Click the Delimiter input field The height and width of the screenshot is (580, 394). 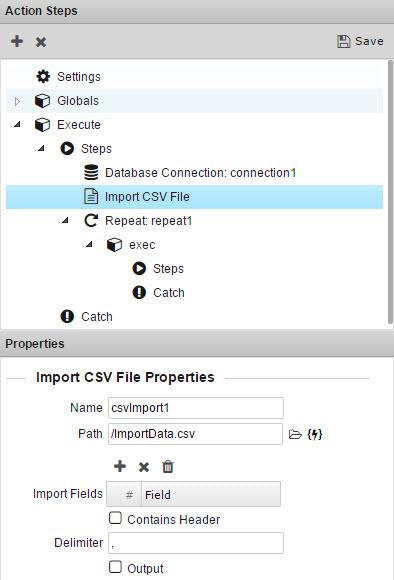tap(196, 543)
